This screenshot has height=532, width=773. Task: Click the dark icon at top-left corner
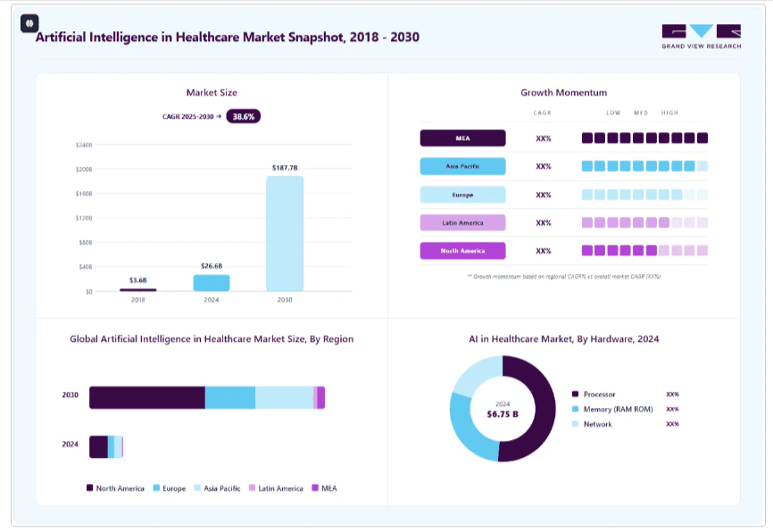tap(29, 23)
